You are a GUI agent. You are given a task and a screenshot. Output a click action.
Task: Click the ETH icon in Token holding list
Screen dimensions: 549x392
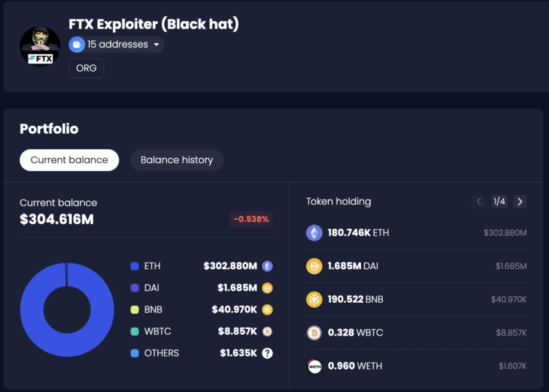314,233
